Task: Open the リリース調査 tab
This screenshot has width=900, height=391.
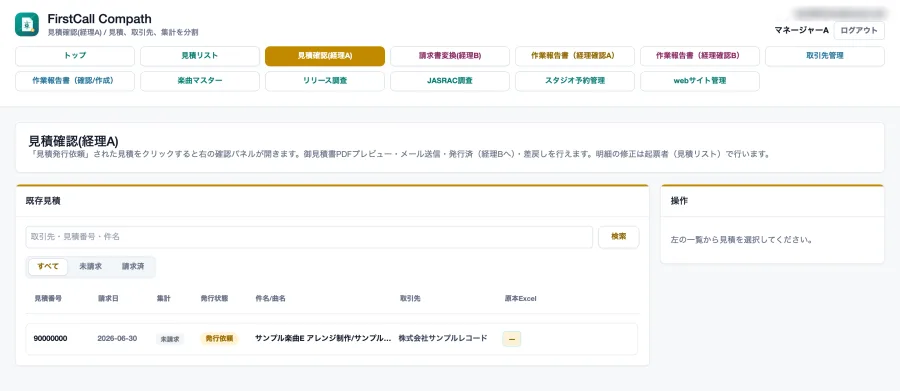Action: click(x=325, y=81)
